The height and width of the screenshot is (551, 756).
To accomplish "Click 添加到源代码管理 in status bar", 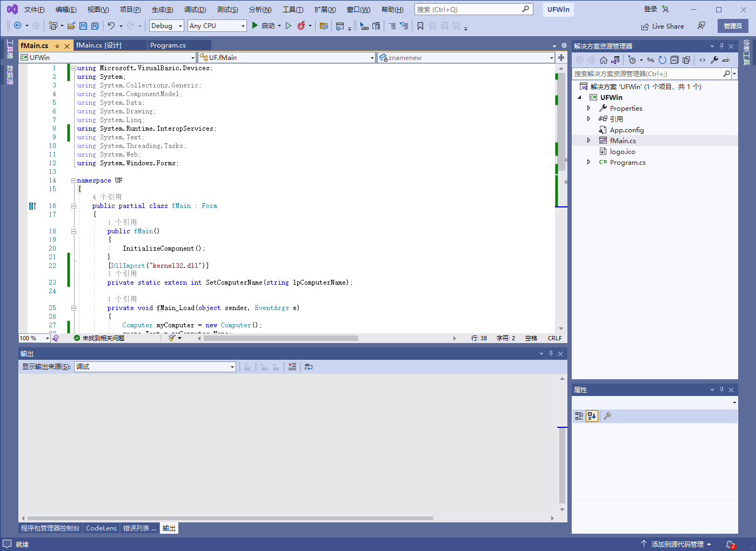I will click(x=677, y=545).
